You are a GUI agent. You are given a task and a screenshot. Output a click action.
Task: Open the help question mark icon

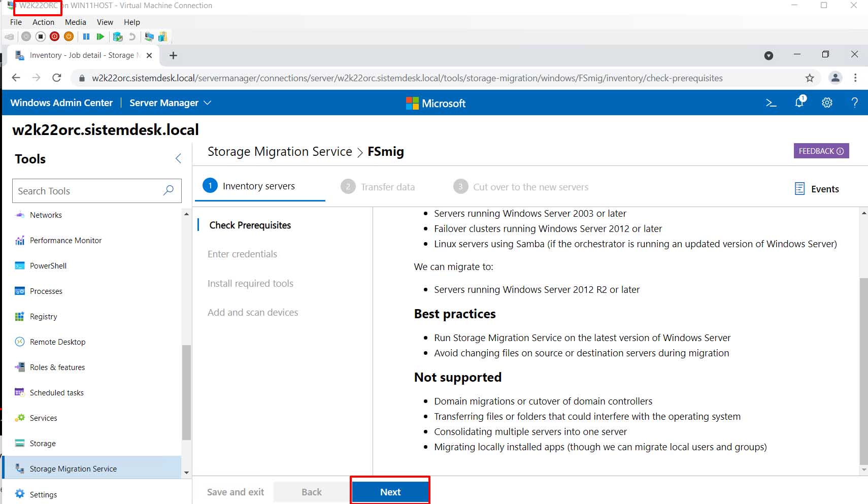coord(855,103)
